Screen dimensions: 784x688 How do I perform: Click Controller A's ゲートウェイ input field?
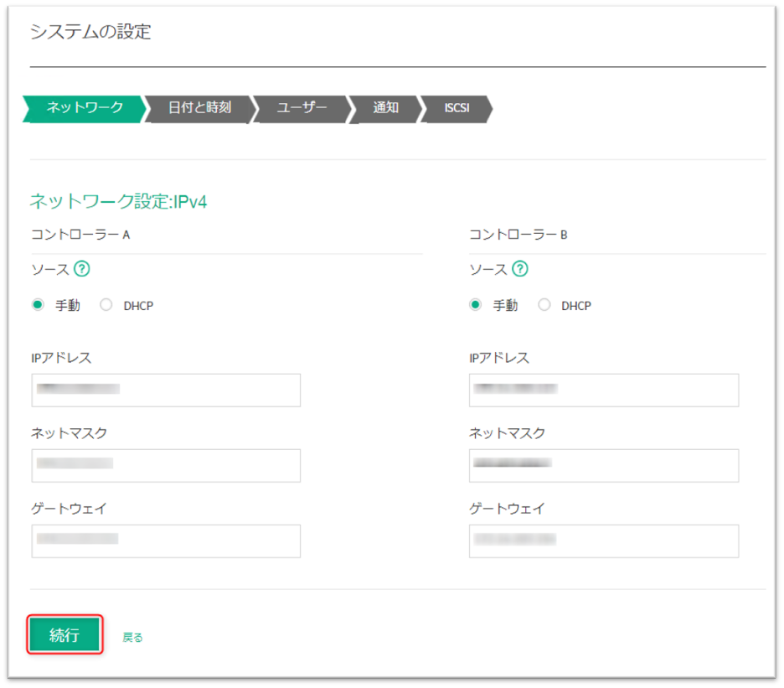tap(165, 541)
